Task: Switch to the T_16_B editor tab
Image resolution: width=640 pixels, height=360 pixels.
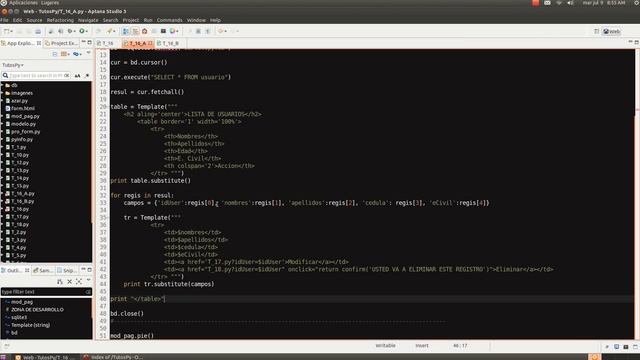Action: point(168,43)
